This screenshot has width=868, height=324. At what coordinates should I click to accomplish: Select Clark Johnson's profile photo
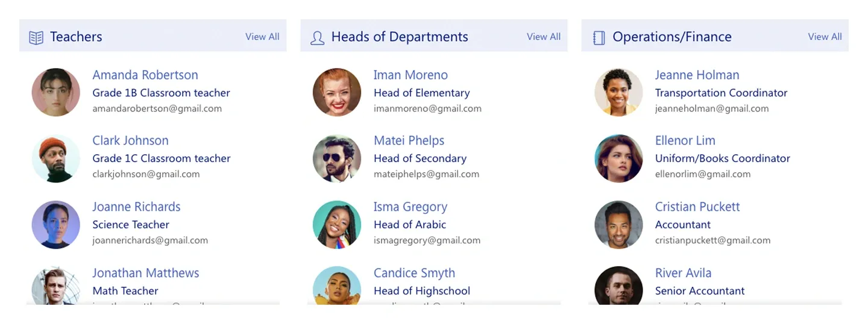(x=56, y=158)
